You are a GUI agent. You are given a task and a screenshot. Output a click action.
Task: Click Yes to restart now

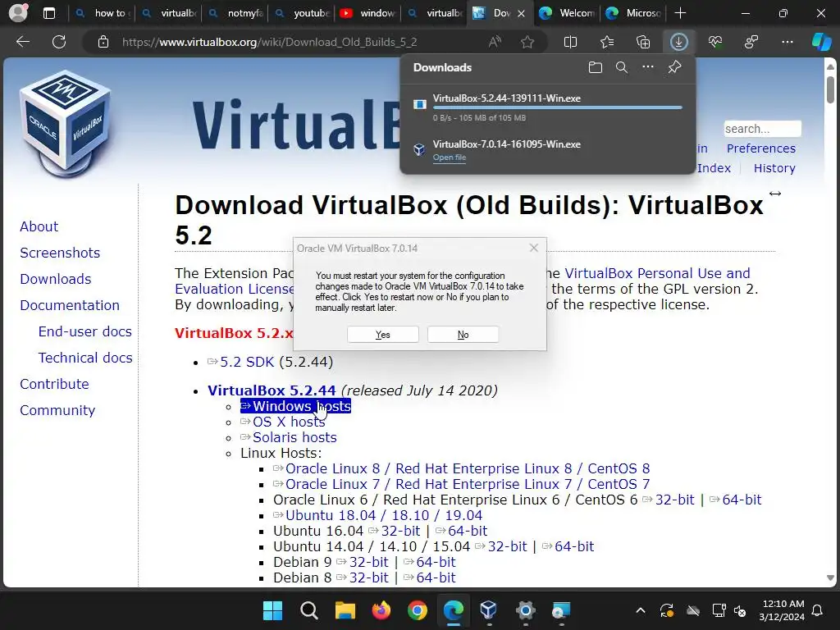coord(383,335)
